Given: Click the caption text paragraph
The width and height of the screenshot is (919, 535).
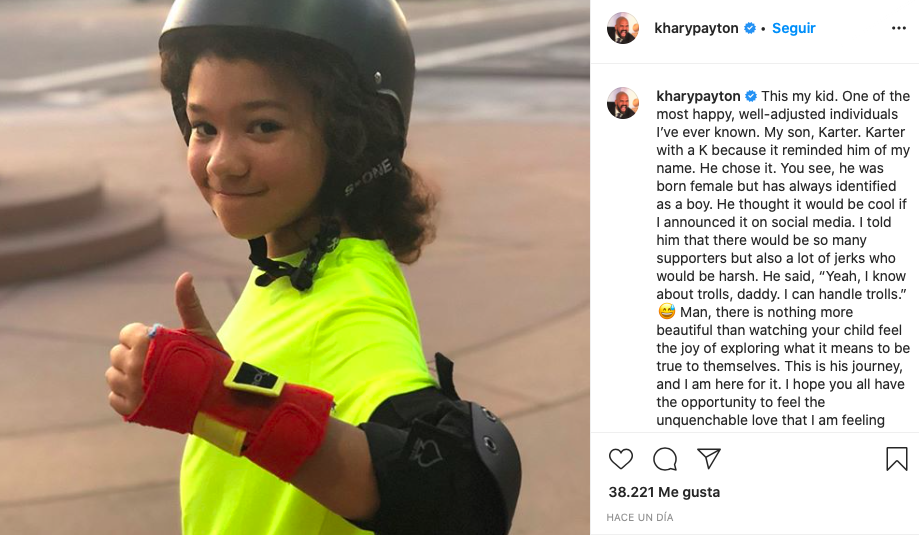Looking at the screenshot, I should 783,258.
